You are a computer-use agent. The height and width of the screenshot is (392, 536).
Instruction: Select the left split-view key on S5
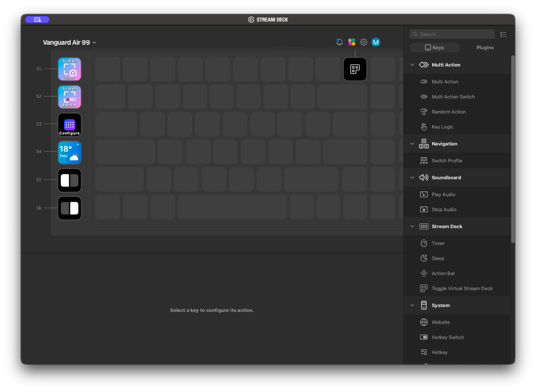click(70, 180)
